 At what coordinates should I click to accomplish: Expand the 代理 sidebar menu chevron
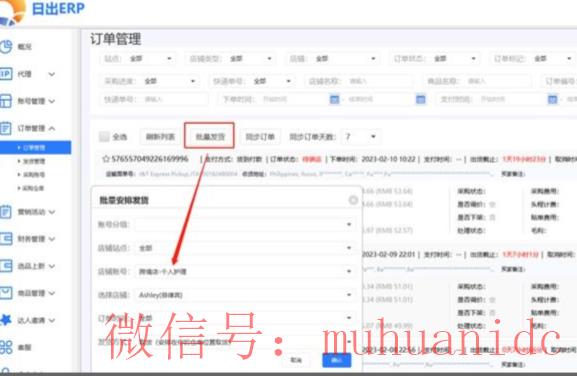pos(52,74)
